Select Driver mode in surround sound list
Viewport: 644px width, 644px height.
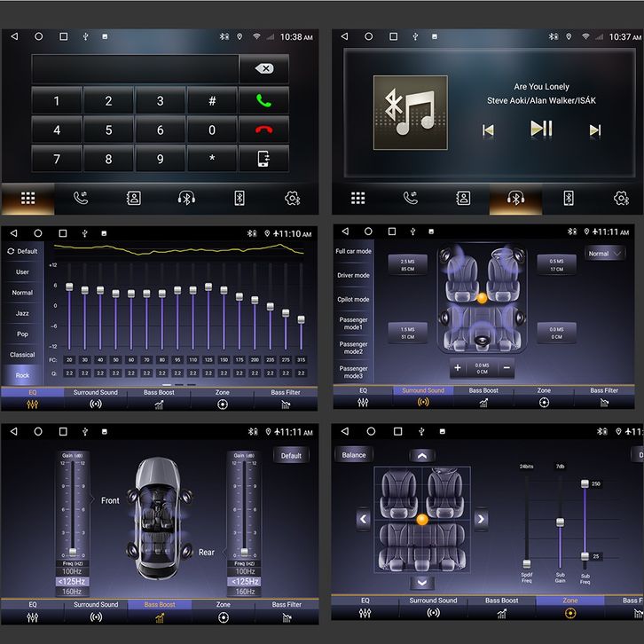(353, 275)
